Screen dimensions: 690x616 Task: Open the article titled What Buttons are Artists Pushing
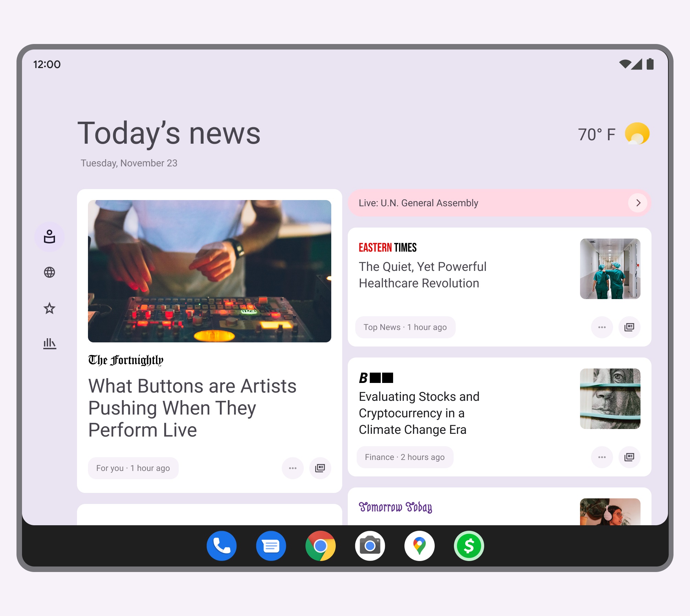(192, 408)
